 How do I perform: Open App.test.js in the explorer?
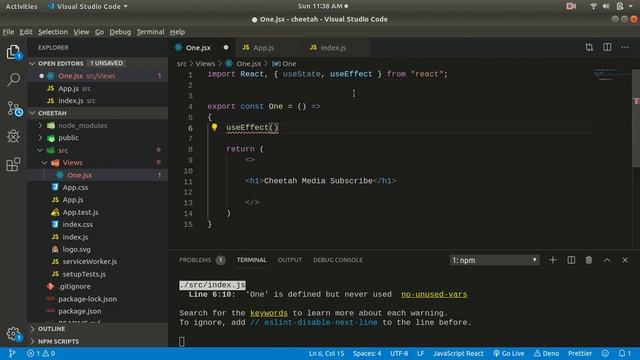point(80,212)
